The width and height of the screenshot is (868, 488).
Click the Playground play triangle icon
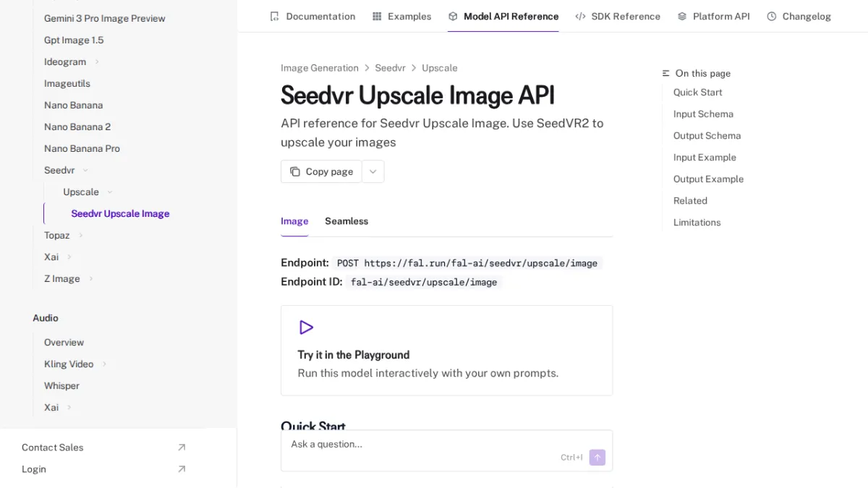click(x=306, y=328)
